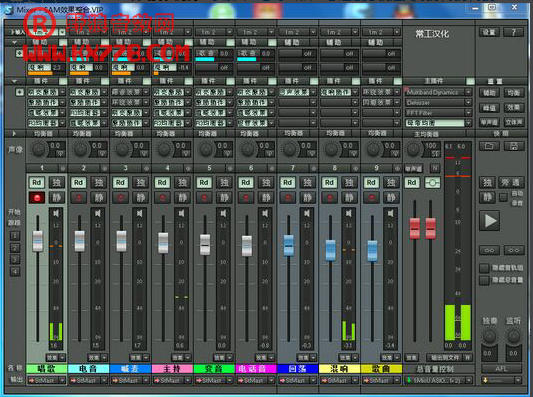
Task: Start playback with the large play button
Action: coord(489,221)
